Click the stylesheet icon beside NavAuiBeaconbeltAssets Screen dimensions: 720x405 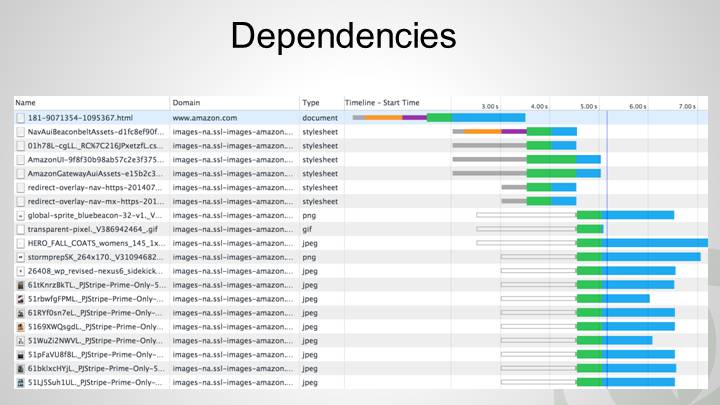(x=20, y=131)
